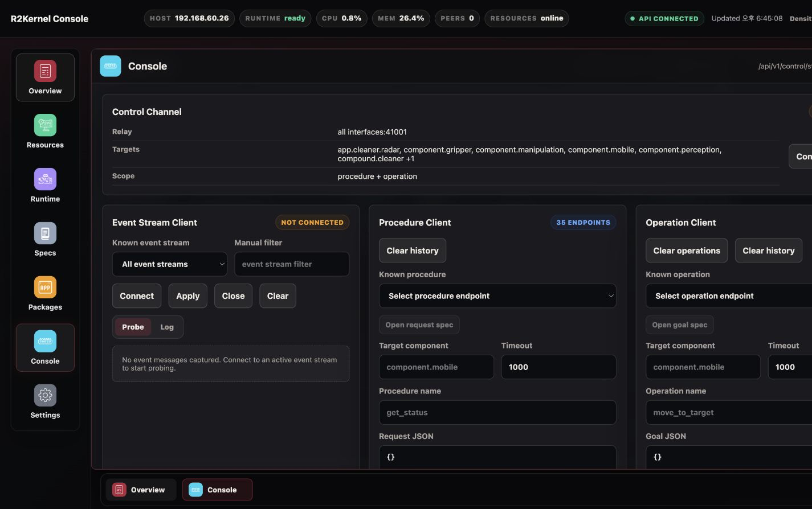Expand the Known event stream dropdown
This screenshot has height=509, width=812.
[x=170, y=264]
